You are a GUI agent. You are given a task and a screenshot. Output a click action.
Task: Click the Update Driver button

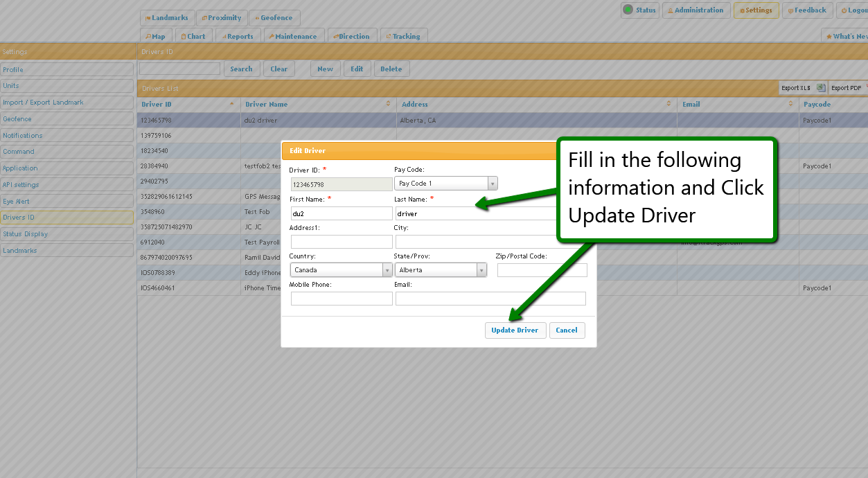tap(515, 330)
